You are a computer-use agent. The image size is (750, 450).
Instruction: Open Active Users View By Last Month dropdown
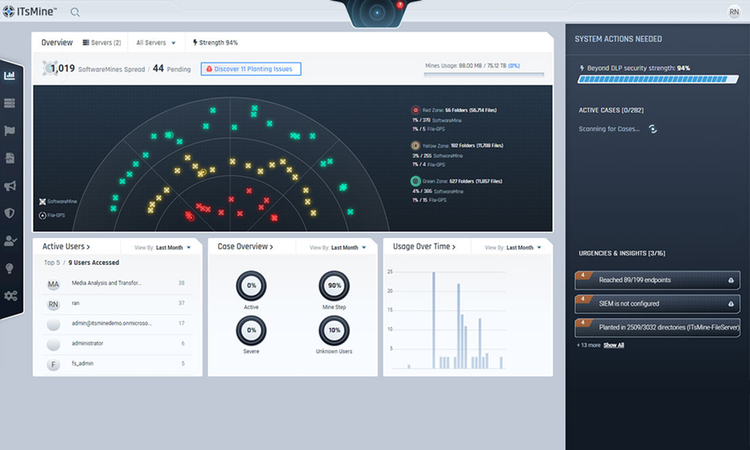pyautogui.click(x=163, y=248)
